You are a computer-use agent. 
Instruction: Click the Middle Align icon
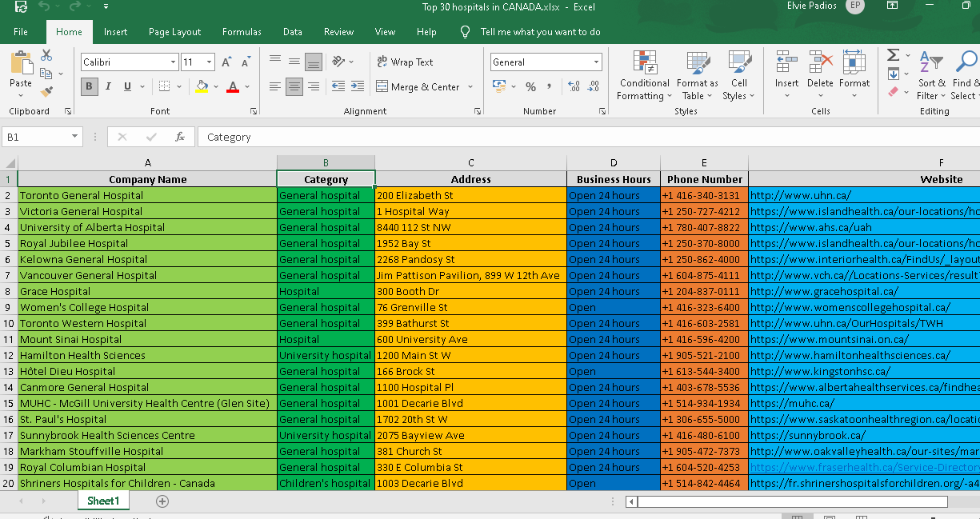(294, 61)
